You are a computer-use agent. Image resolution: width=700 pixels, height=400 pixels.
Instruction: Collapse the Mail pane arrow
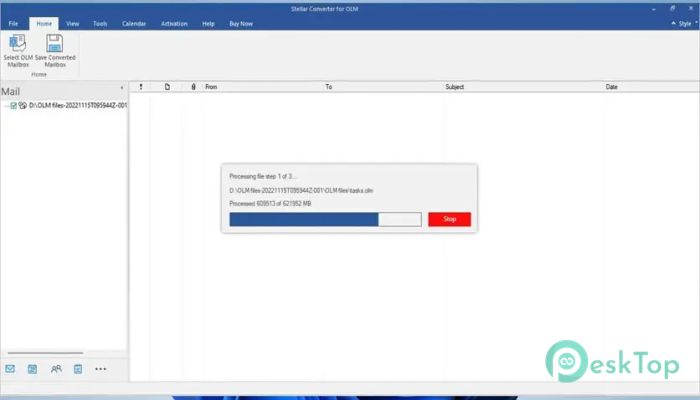[122, 88]
